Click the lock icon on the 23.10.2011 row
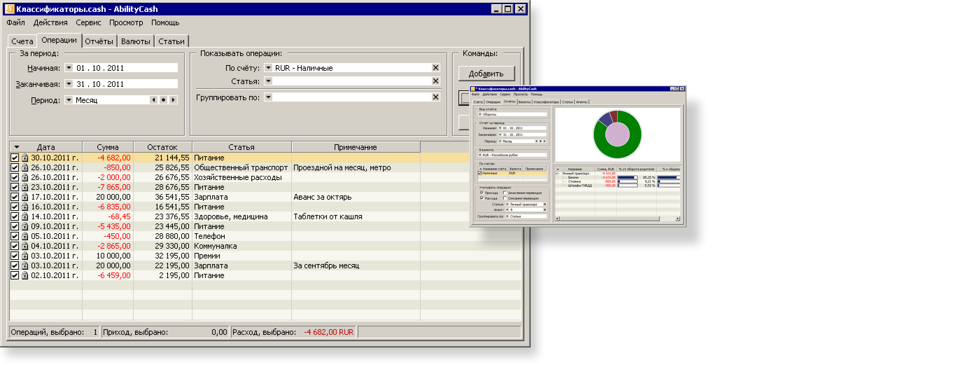This screenshot has width=980, height=366. 25,187
